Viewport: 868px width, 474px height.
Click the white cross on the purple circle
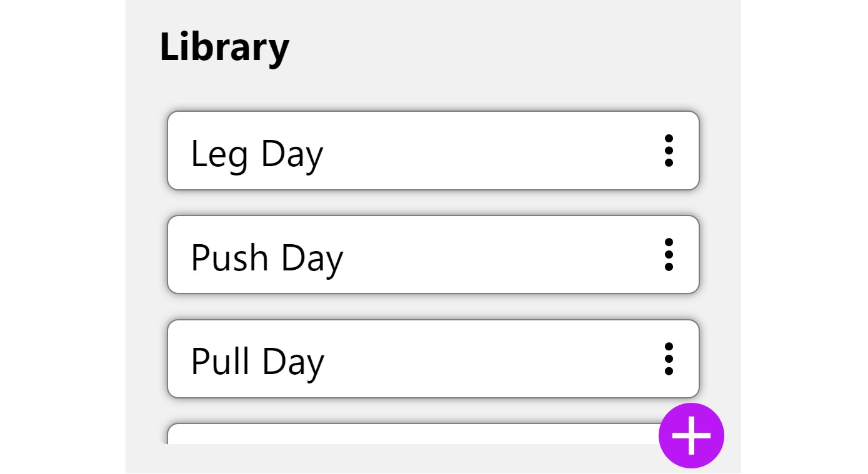pyautogui.click(x=691, y=435)
